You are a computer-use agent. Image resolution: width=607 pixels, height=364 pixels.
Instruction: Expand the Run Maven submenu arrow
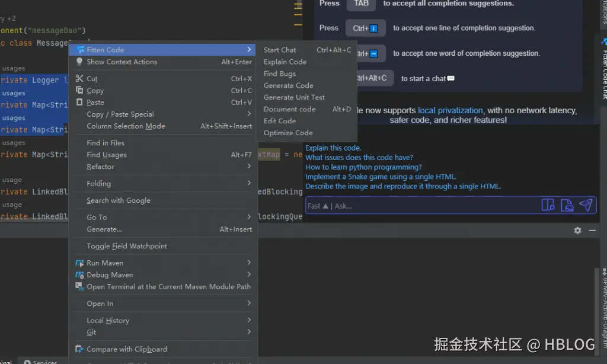pos(249,263)
